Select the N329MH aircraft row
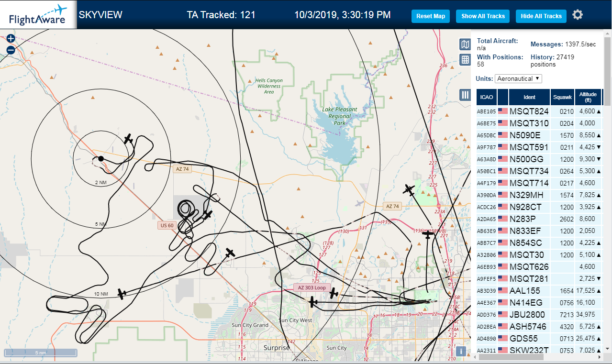Image resolution: width=612 pixels, height=364 pixels. click(x=539, y=195)
